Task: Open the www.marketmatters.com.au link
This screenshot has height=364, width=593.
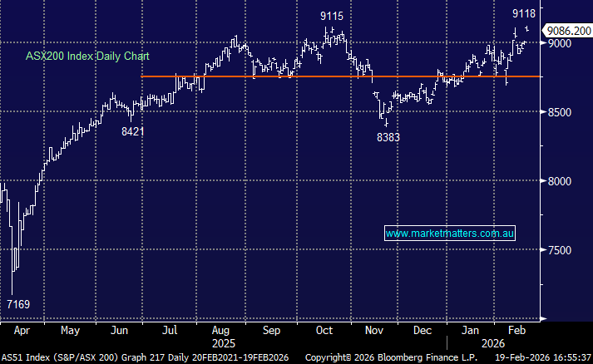Action: pos(450,234)
